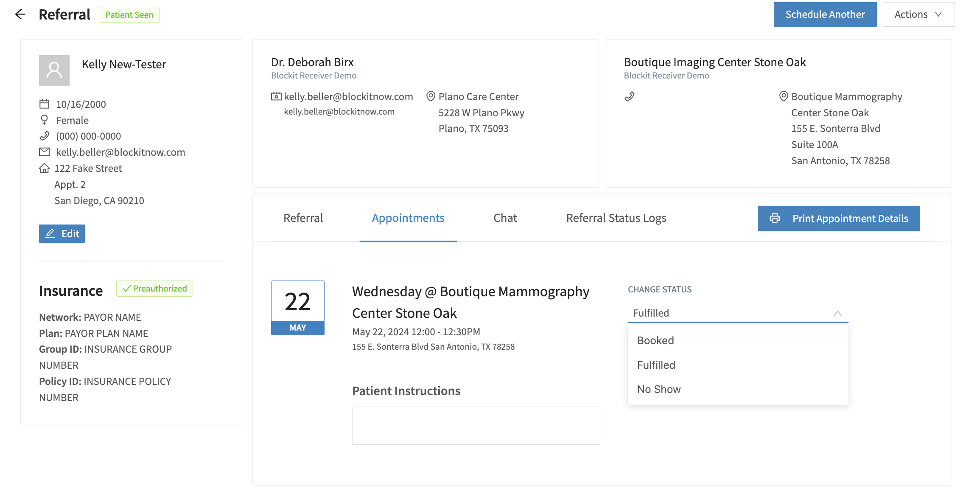Click the back arrow next to Referral

pyautogui.click(x=20, y=14)
